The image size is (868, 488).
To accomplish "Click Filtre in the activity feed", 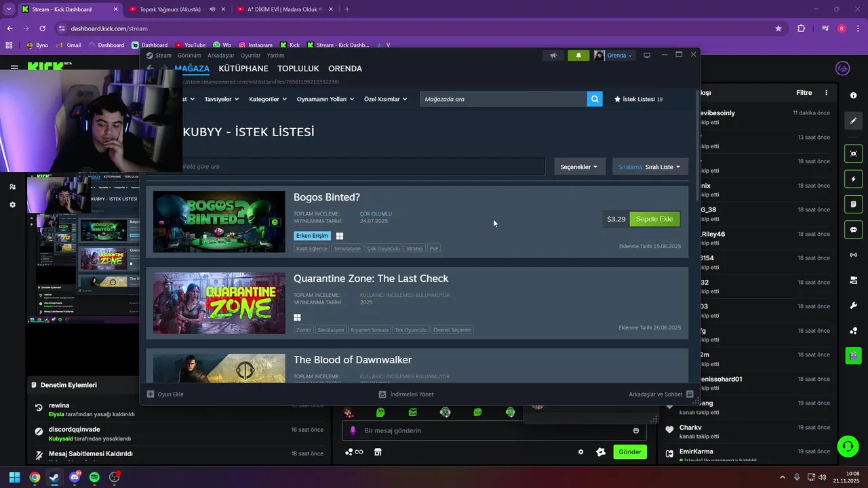I will pos(804,93).
